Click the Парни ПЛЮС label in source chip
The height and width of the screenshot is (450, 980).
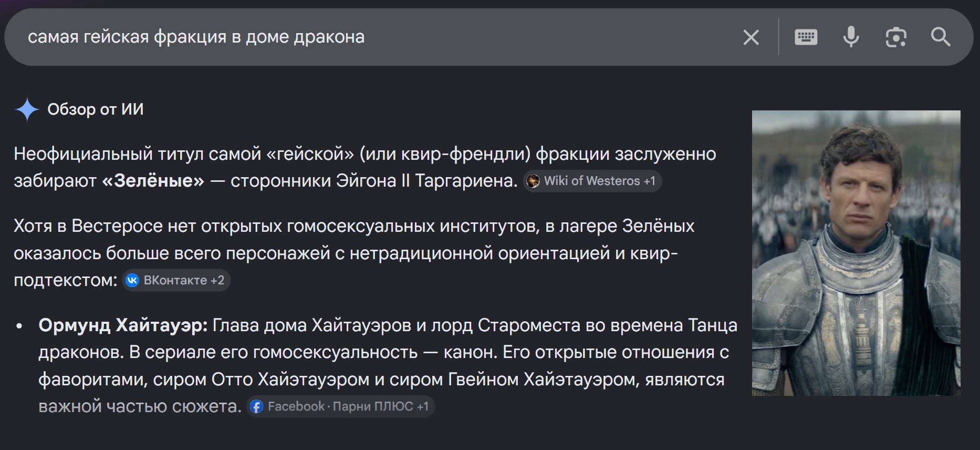tap(373, 406)
